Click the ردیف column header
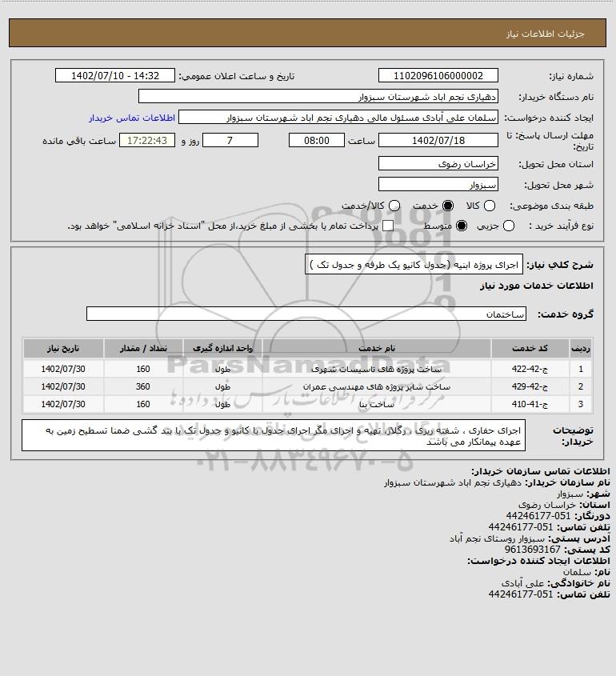 pos(581,348)
